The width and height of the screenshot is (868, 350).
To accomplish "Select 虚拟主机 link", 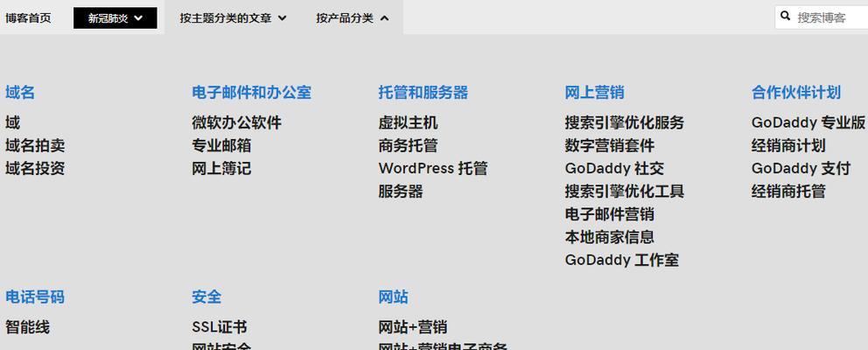I will (408, 122).
